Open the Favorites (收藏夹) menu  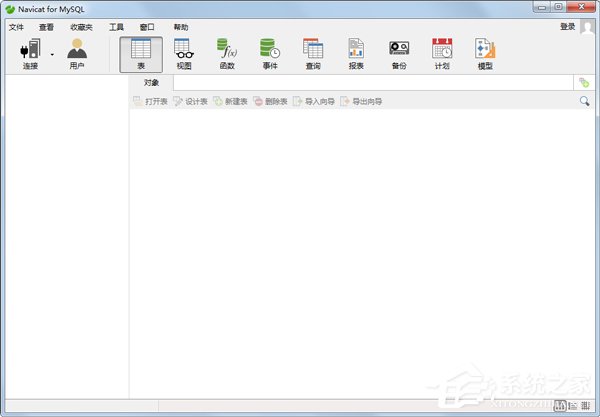pyautogui.click(x=81, y=27)
